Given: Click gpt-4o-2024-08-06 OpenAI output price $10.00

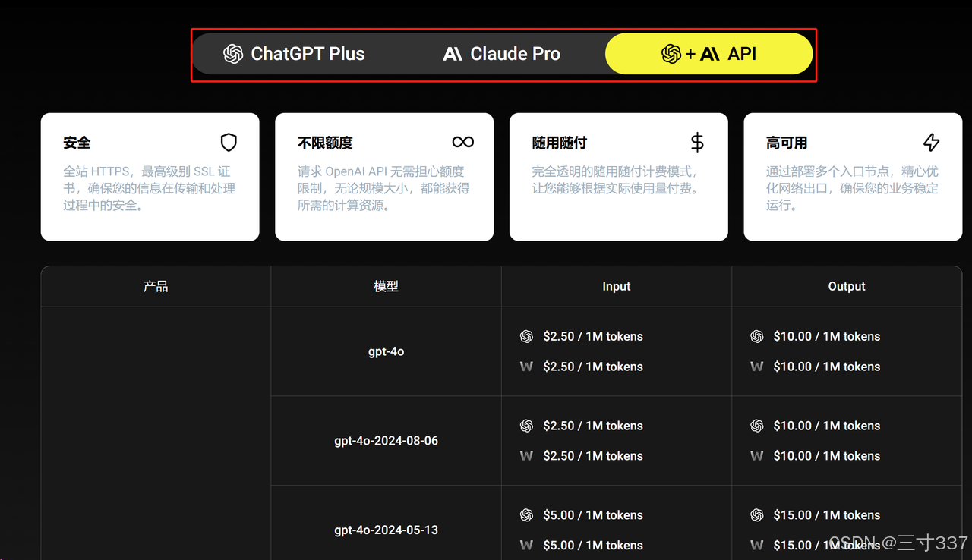Looking at the screenshot, I should 827,426.
